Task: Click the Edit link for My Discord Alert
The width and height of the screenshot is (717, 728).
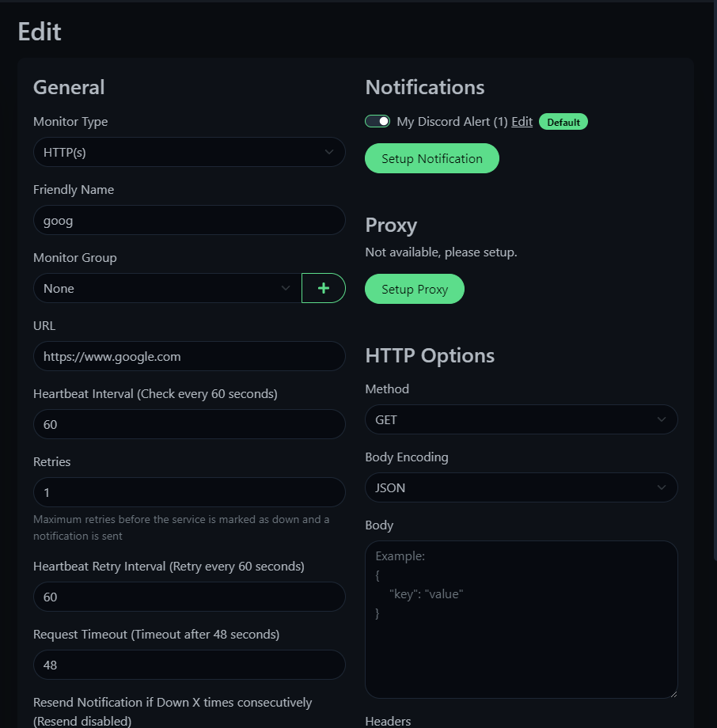Action: (522, 121)
